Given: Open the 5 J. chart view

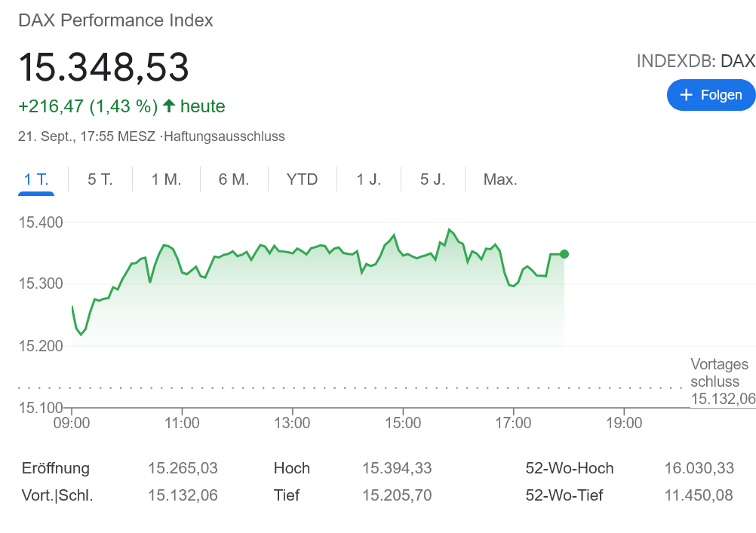Looking at the screenshot, I should [433, 179].
